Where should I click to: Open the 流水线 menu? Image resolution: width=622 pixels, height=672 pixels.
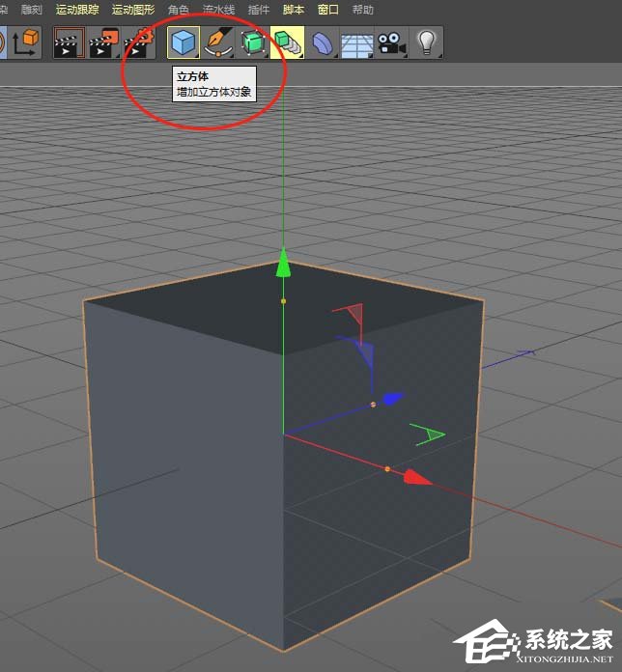[218, 10]
